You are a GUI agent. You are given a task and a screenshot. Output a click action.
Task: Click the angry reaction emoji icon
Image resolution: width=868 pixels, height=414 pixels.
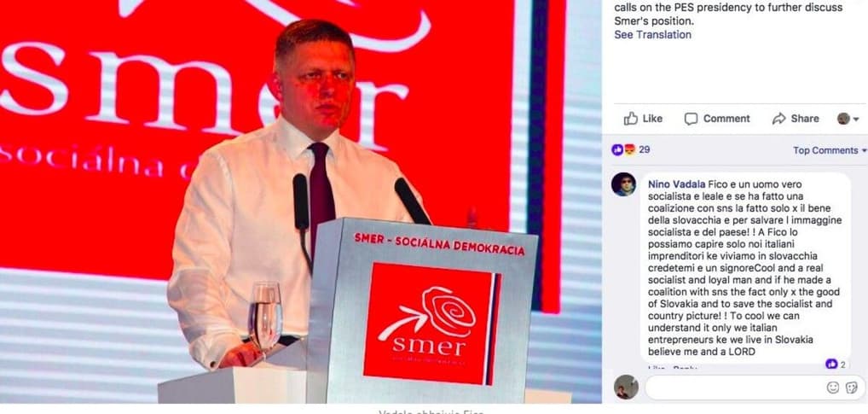pos(629,149)
